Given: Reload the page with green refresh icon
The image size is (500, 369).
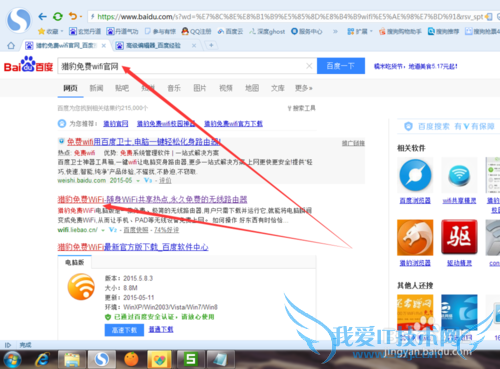Looking at the screenshot, I should 58,16.
